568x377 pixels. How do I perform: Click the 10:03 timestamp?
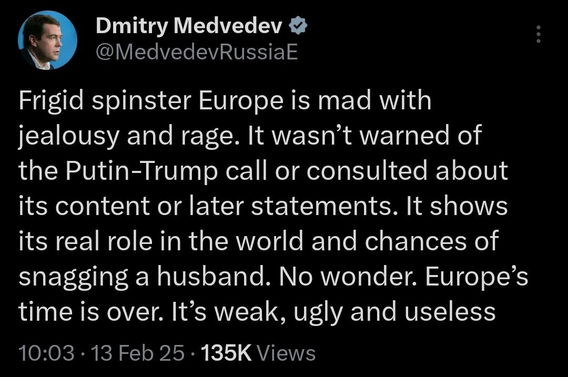46,353
